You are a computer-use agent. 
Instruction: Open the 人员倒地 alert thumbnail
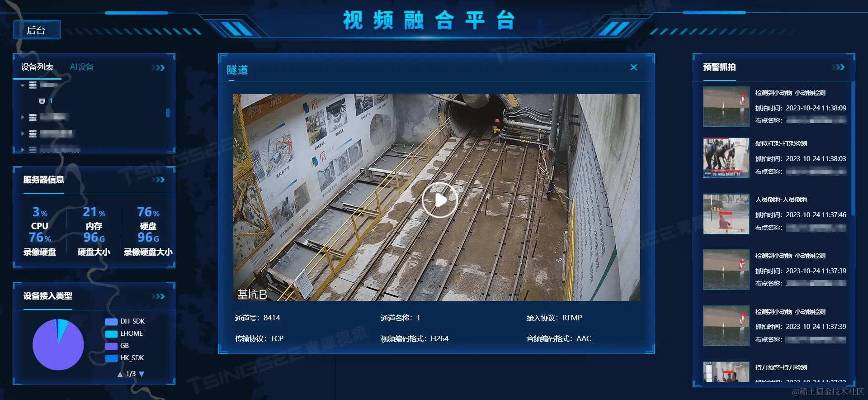pyautogui.click(x=726, y=214)
